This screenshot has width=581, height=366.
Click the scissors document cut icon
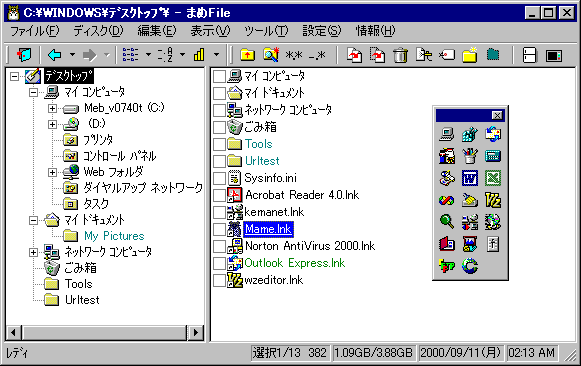(424, 55)
